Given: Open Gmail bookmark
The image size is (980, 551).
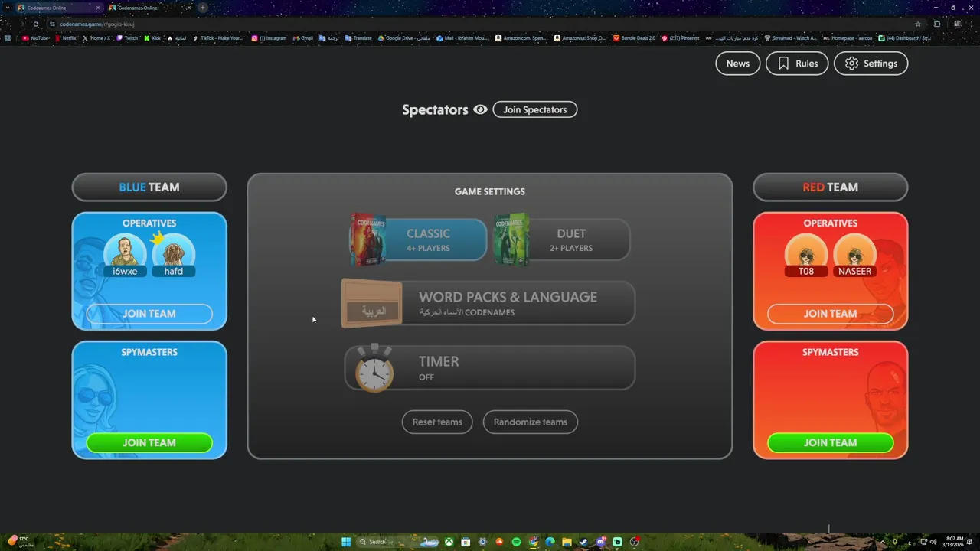Looking at the screenshot, I should 303,38.
